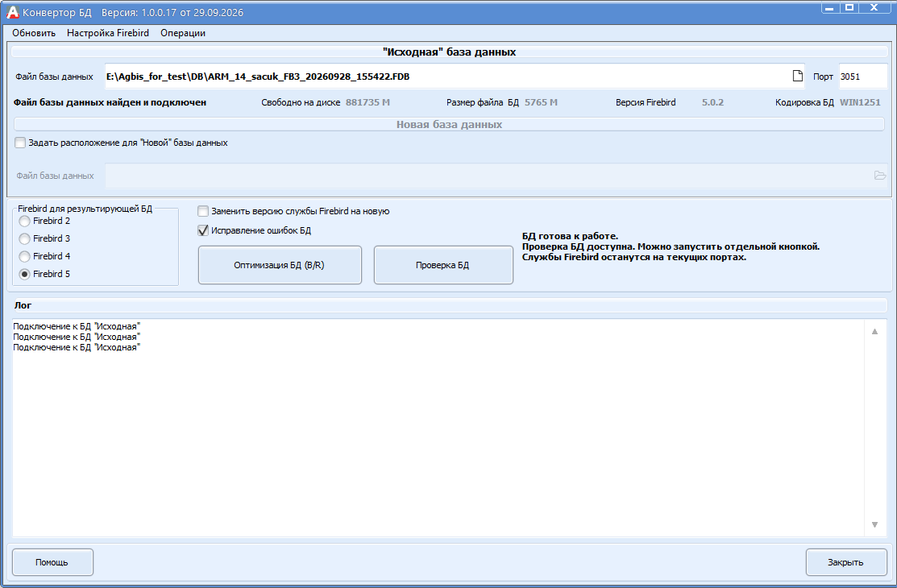Open the 'Настройка Firebird' menu
Screen dimensions: 897x588
tap(107, 33)
